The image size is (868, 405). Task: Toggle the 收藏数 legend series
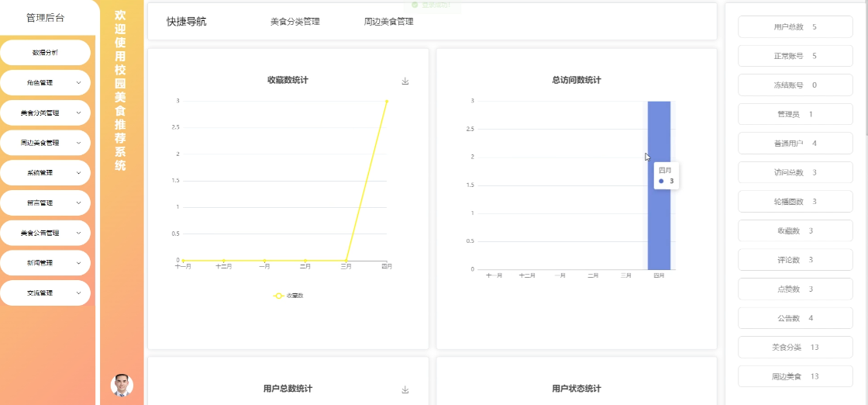click(288, 296)
